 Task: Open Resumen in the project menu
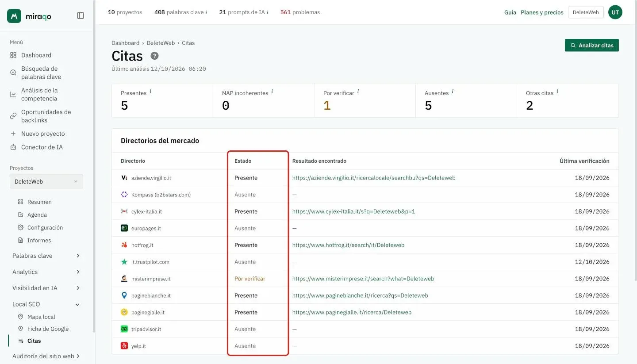pyautogui.click(x=39, y=202)
